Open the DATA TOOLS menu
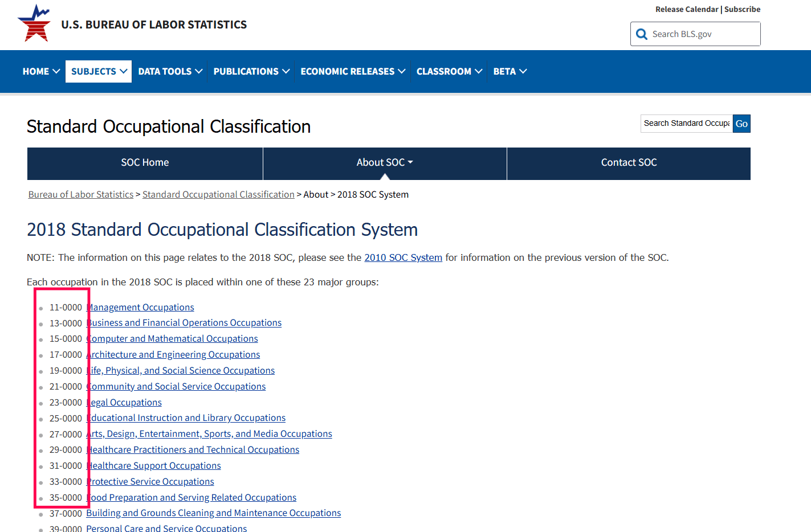The height and width of the screenshot is (532, 811). pos(170,71)
